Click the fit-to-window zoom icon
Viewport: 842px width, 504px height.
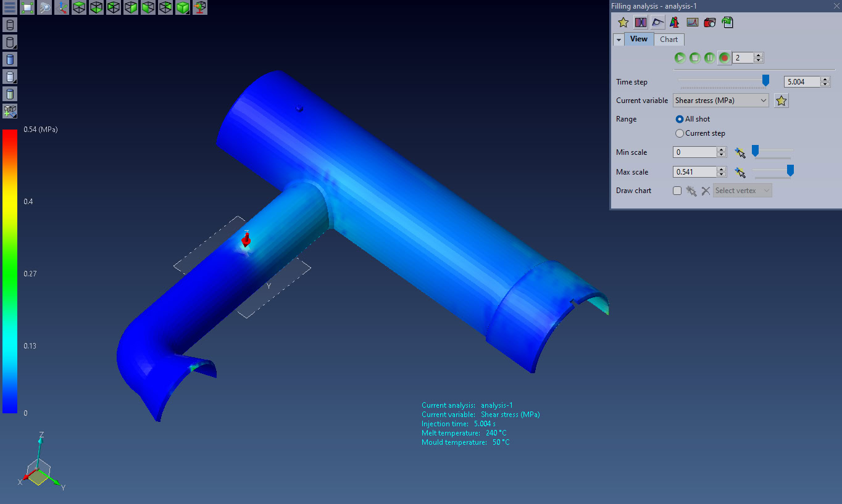pyautogui.click(x=27, y=7)
